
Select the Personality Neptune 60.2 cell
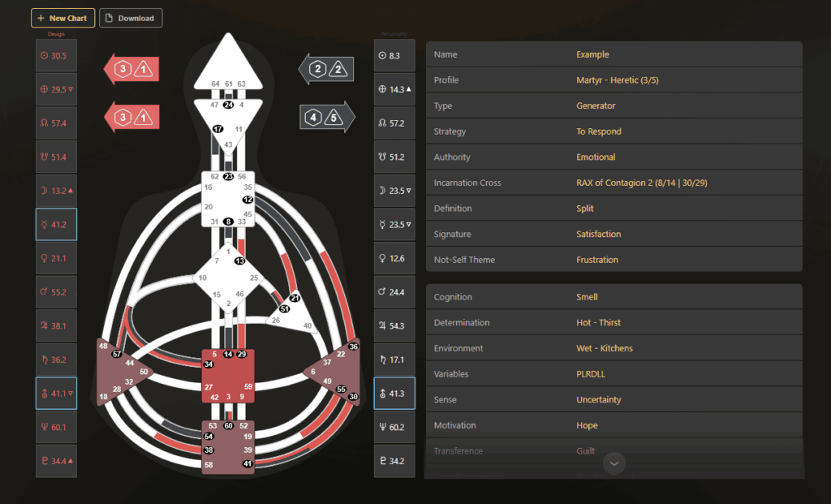[394, 427]
